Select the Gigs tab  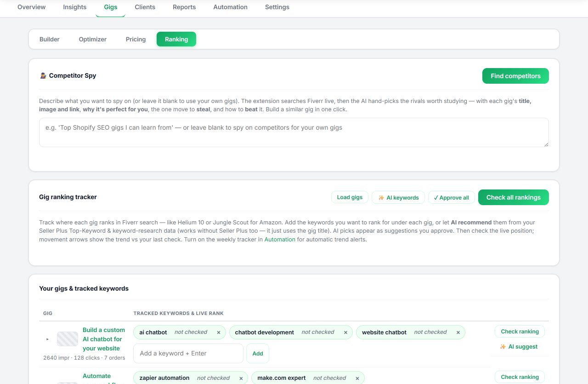tap(111, 7)
